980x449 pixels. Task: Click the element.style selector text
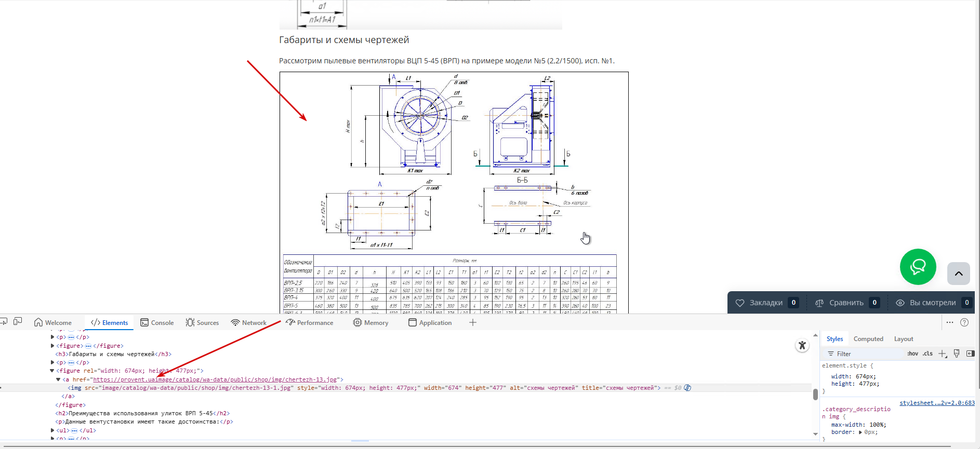click(845, 365)
